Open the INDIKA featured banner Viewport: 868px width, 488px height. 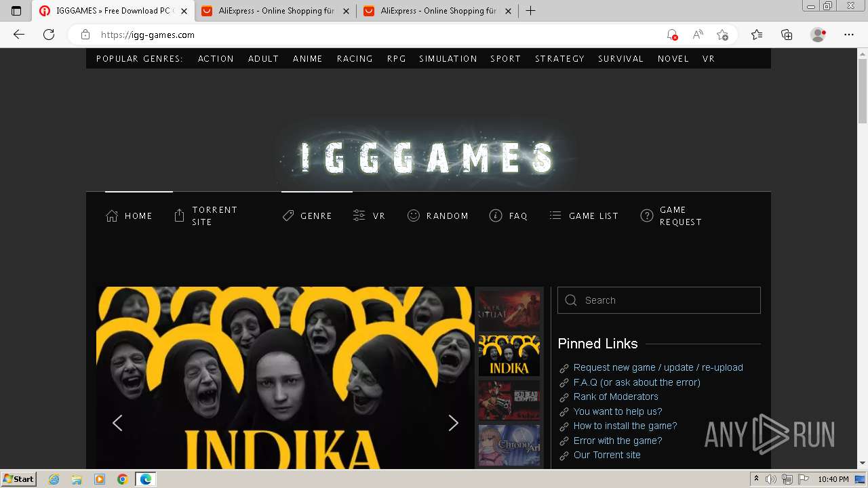285,378
